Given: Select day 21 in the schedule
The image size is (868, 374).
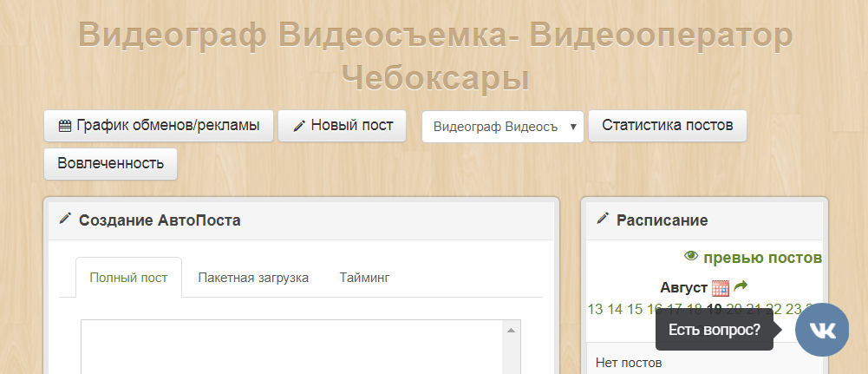Looking at the screenshot, I should coord(754,309).
